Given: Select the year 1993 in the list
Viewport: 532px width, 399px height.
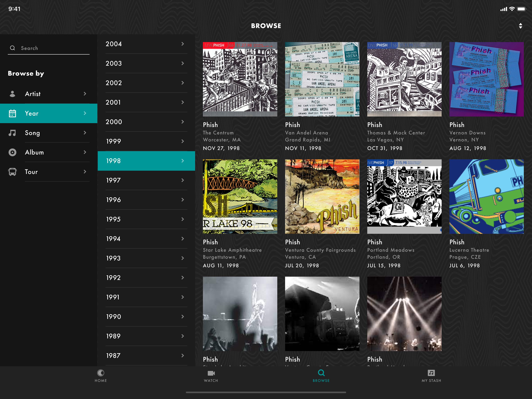Looking at the screenshot, I should [113, 258].
